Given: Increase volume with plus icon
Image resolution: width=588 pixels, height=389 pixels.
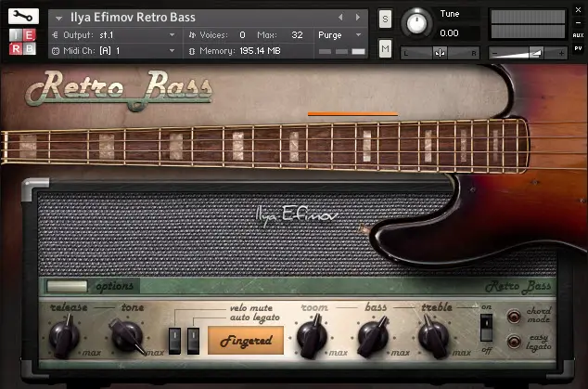Looking at the screenshot, I should [x=561, y=54].
